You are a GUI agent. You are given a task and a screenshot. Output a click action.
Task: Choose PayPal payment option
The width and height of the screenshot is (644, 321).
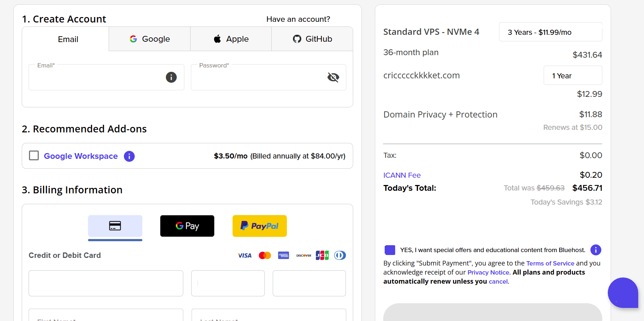260,226
